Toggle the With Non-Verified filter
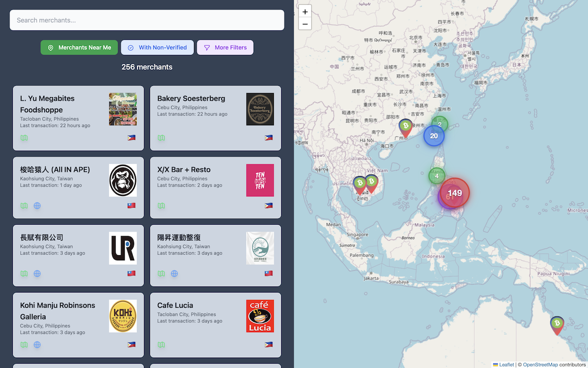Screen dimensions: 588x368 click(x=157, y=47)
